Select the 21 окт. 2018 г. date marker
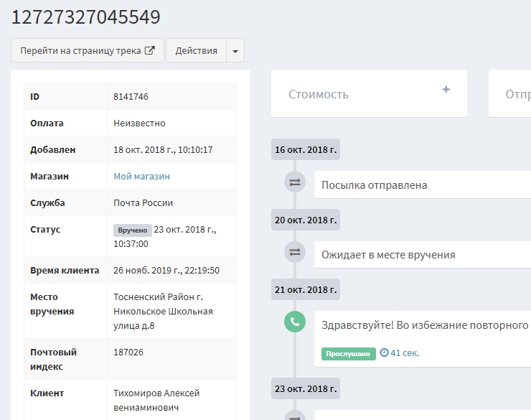 click(306, 289)
